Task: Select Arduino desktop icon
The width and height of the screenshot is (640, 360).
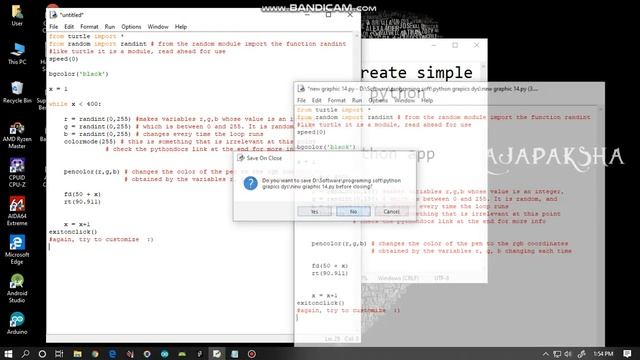Action: click(x=17, y=323)
